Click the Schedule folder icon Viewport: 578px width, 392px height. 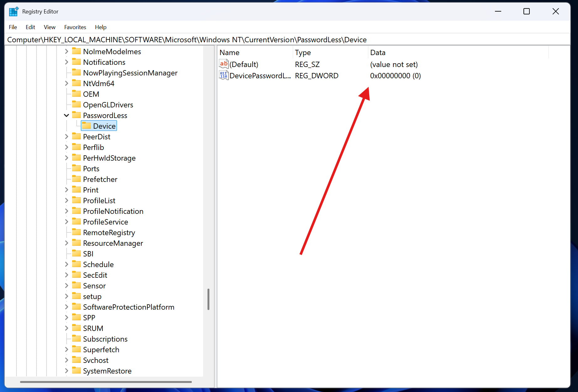tap(76, 264)
